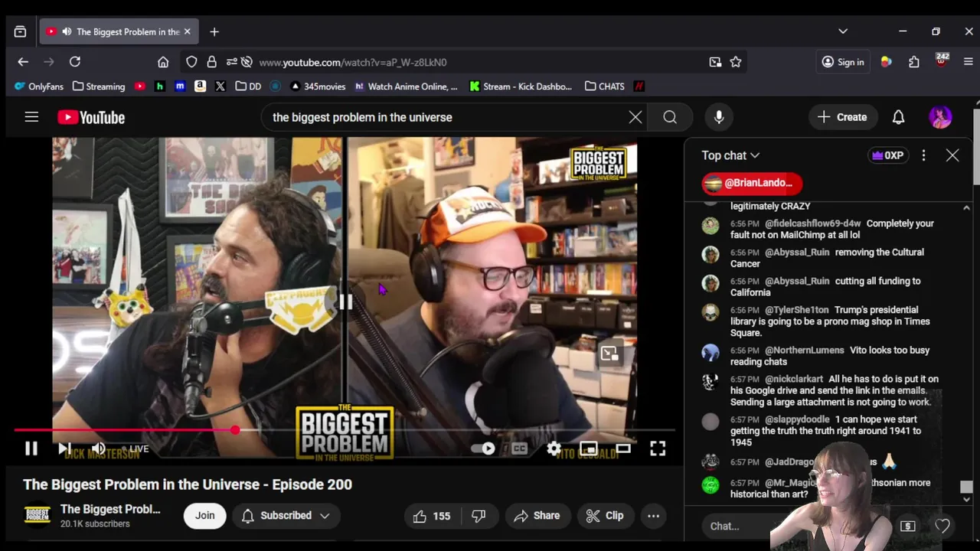Open the super chat dollar icon
This screenshot has height=551, width=980.
[908, 526]
